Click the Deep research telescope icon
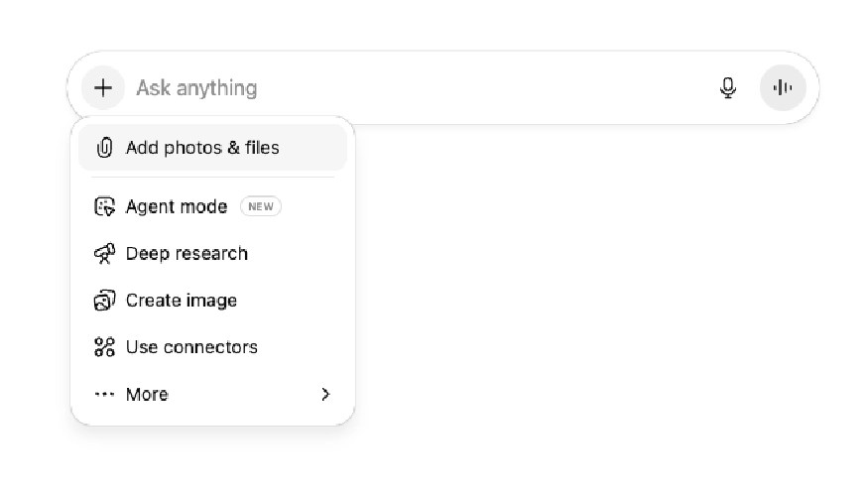 pos(104,254)
